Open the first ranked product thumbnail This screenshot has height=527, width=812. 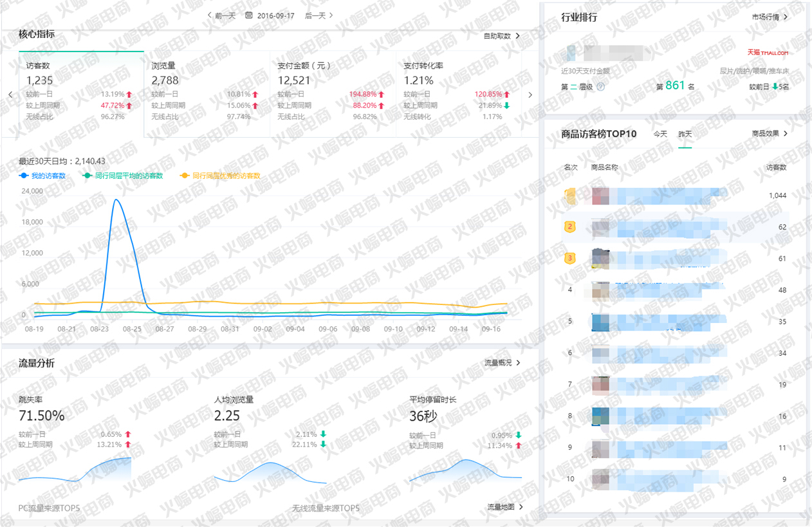(x=600, y=196)
